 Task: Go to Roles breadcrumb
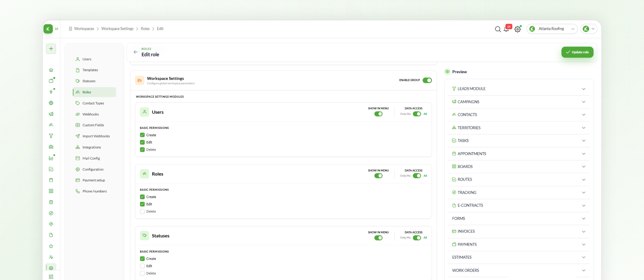tap(145, 29)
